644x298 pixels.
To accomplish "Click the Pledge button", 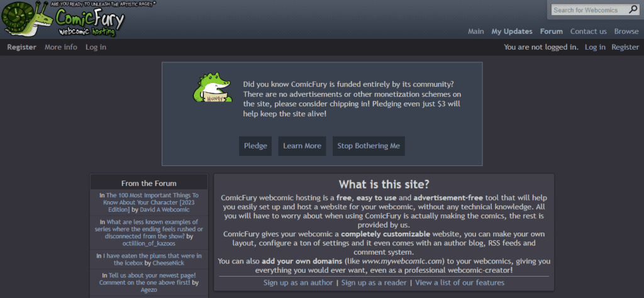I will 255,146.
